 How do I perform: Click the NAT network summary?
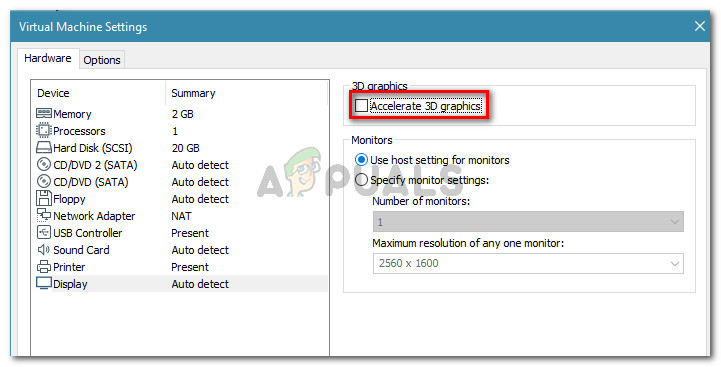[181, 216]
